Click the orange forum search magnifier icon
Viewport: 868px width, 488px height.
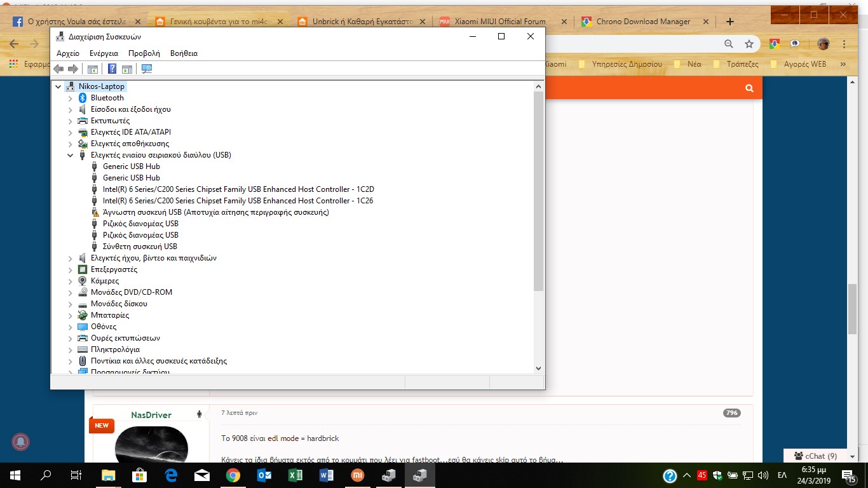pyautogui.click(x=750, y=88)
